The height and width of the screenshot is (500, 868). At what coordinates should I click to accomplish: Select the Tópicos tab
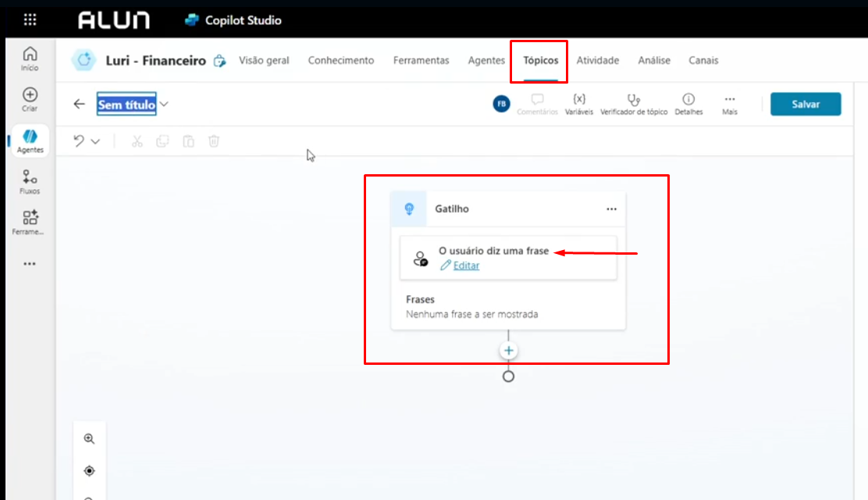[x=541, y=60]
